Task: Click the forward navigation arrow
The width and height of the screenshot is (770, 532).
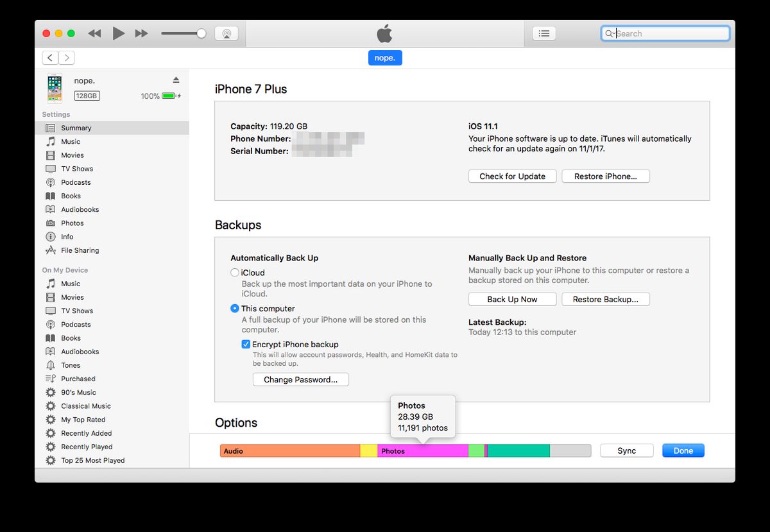Action: [67, 58]
